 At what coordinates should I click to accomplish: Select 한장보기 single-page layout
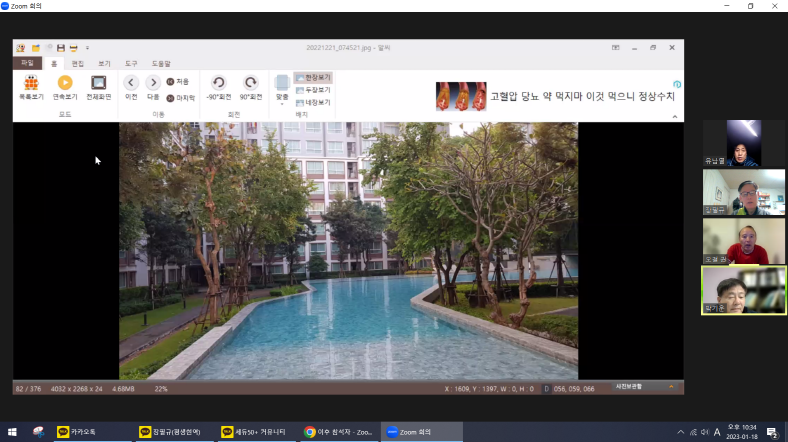[313, 77]
